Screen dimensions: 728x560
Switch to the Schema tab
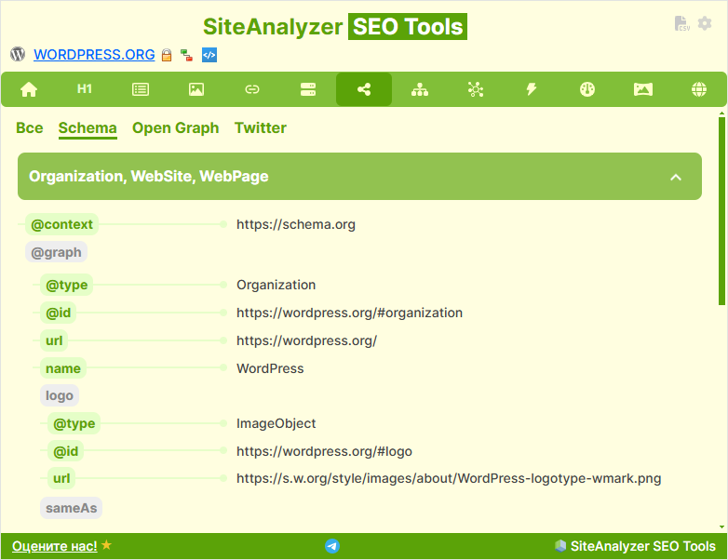click(x=88, y=128)
